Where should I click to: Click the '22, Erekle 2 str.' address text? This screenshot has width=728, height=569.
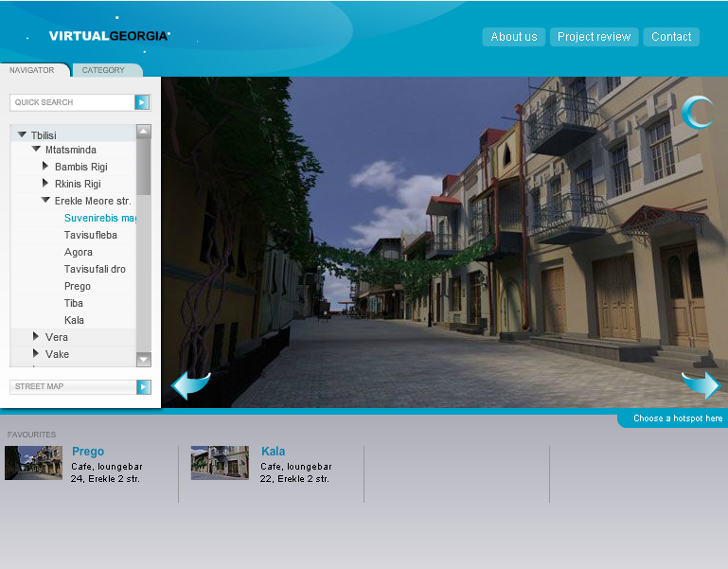(294, 479)
